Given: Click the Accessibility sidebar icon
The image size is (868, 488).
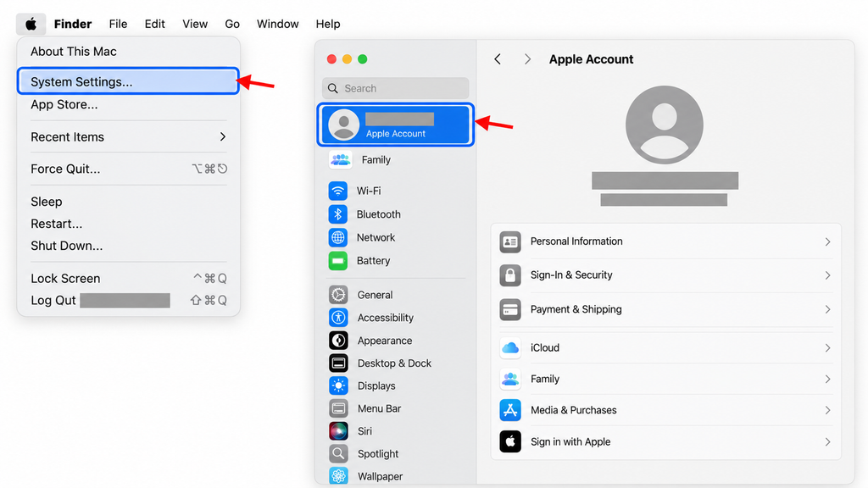Looking at the screenshot, I should pos(338,318).
